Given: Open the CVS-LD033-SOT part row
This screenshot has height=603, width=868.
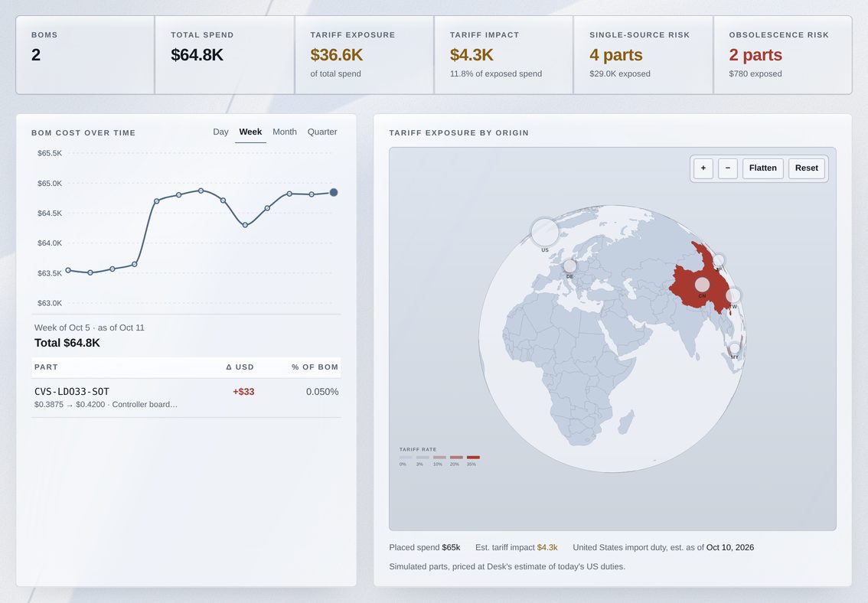Looking at the screenshot, I should coord(187,397).
